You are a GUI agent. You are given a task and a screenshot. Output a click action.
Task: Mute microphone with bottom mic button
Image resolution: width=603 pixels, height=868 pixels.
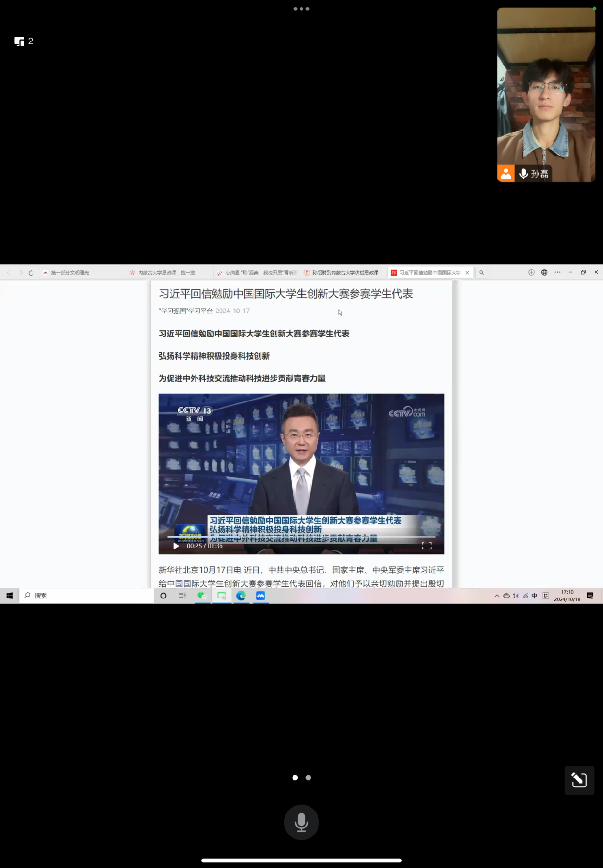[x=301, y=822]
